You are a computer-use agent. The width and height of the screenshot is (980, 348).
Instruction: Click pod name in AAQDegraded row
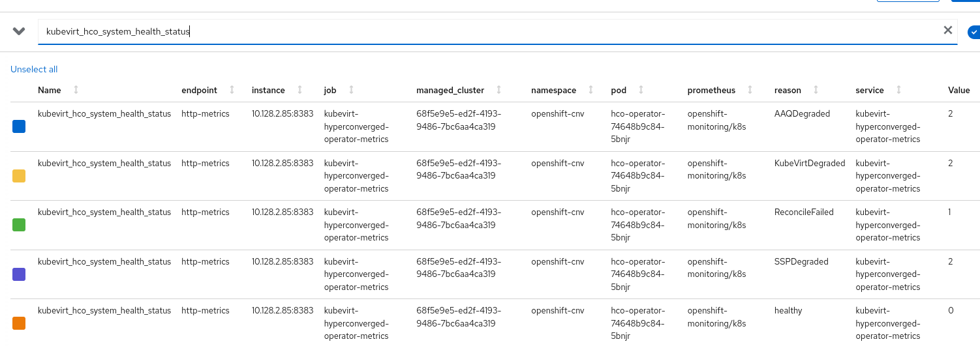tap(638, 126)
